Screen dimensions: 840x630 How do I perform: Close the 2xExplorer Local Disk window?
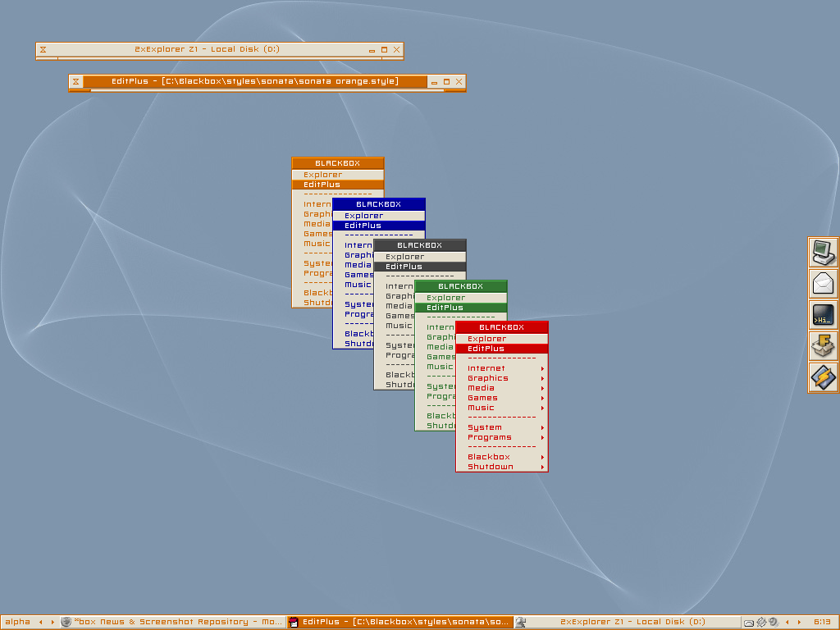click(396, 50)
